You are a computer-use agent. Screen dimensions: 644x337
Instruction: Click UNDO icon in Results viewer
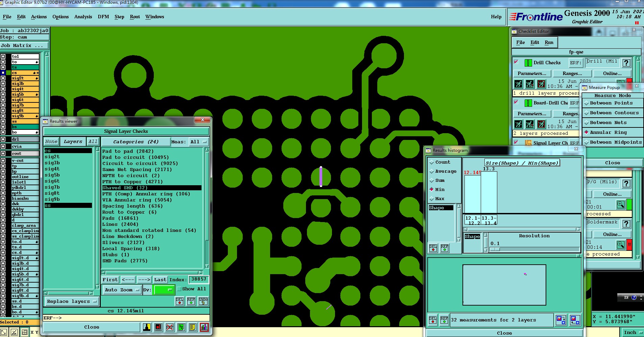[203, 301]
